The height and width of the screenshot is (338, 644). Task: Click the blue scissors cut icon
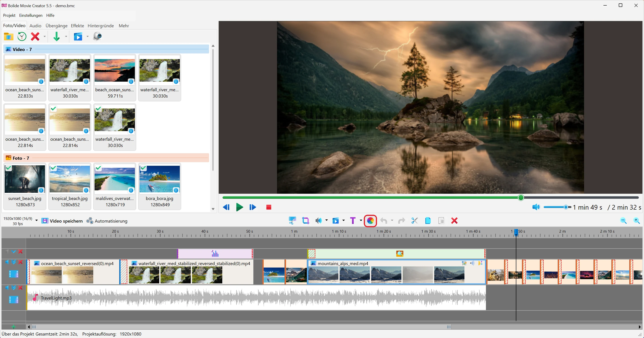(415, 221)
